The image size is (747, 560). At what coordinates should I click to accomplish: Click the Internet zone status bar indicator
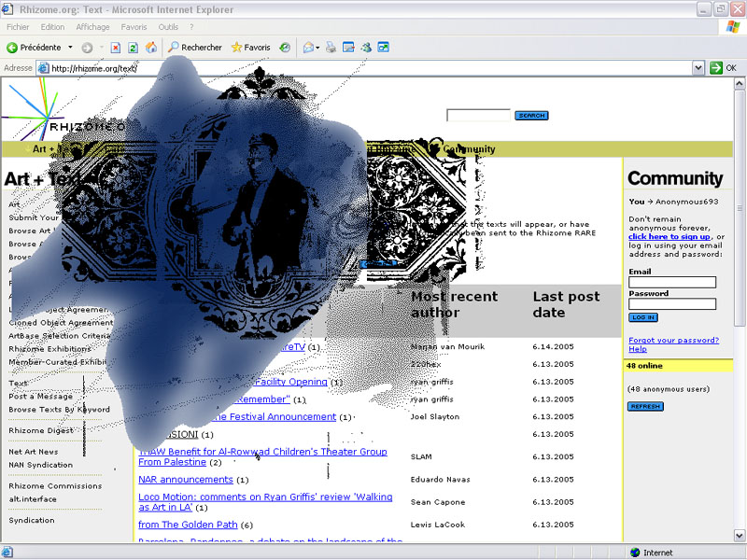pos(651,553)
